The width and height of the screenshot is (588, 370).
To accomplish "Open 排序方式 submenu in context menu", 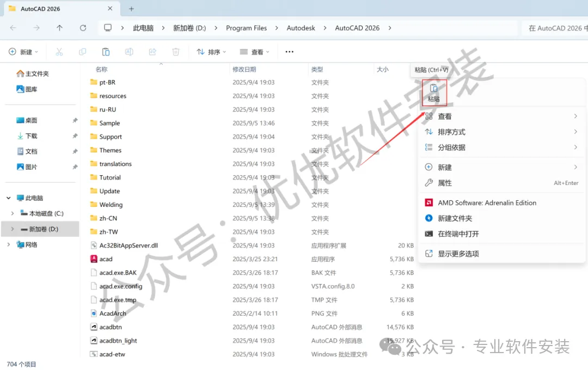I will coord(502,132).
